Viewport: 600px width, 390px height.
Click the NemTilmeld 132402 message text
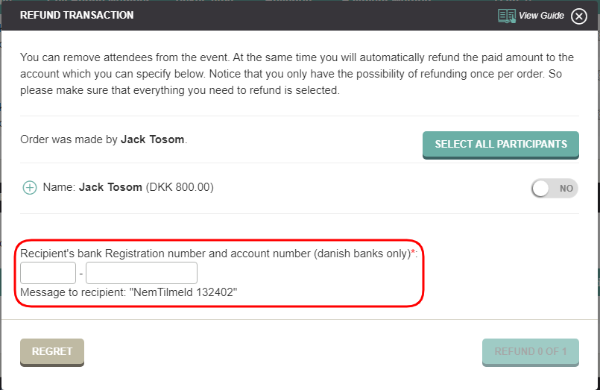coord(183,292)
